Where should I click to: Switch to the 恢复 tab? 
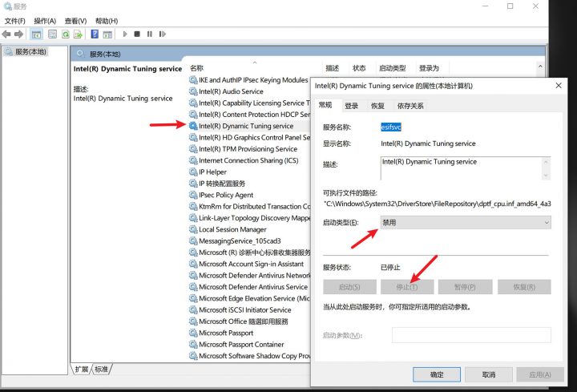point(377,106)
